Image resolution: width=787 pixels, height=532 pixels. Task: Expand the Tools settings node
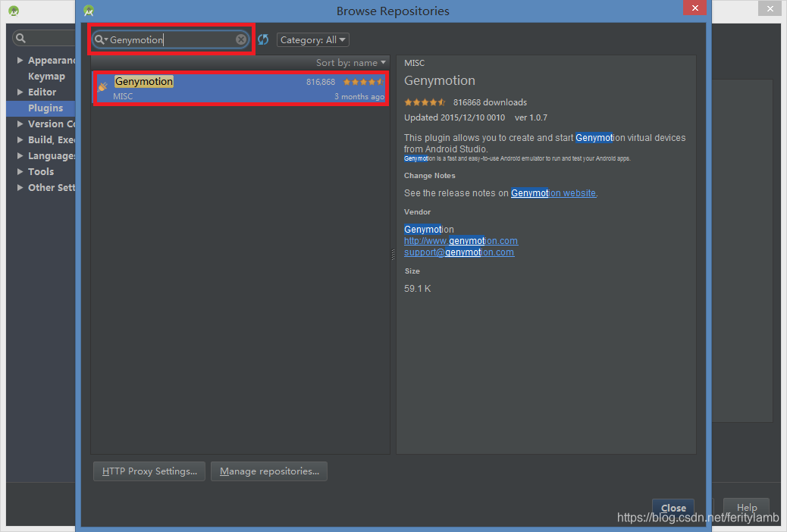(x=20, y=171)
